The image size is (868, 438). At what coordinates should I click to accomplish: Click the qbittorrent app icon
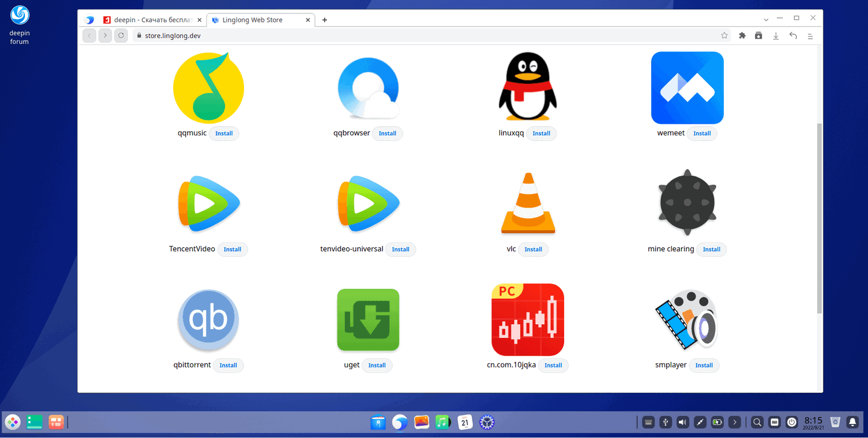pos(208,320)
